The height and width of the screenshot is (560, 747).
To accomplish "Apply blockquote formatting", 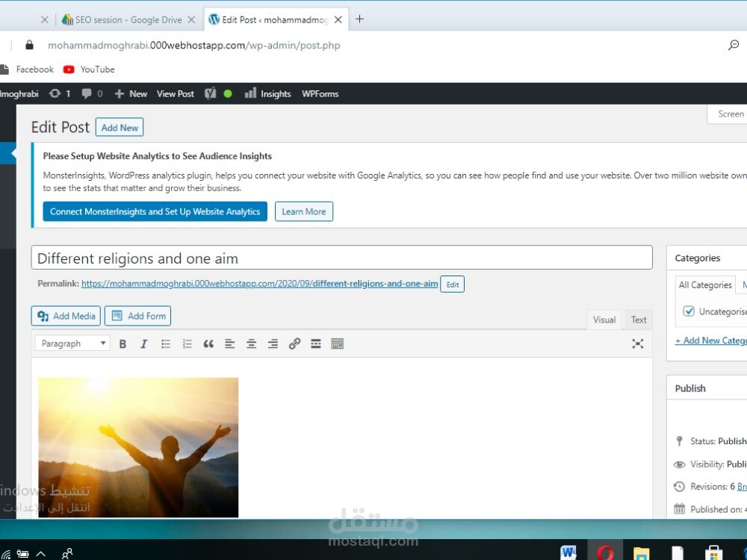I will click(208, 343).
